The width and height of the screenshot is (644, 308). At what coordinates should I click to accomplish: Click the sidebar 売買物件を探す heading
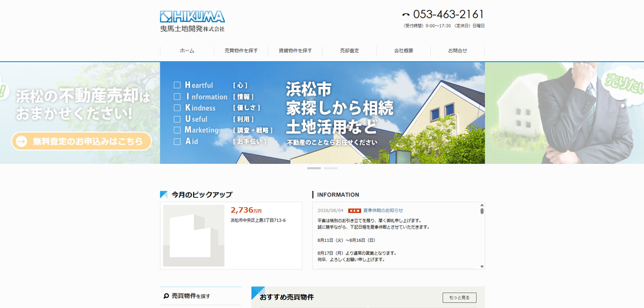pyautogui.click(x=191, y=295)
